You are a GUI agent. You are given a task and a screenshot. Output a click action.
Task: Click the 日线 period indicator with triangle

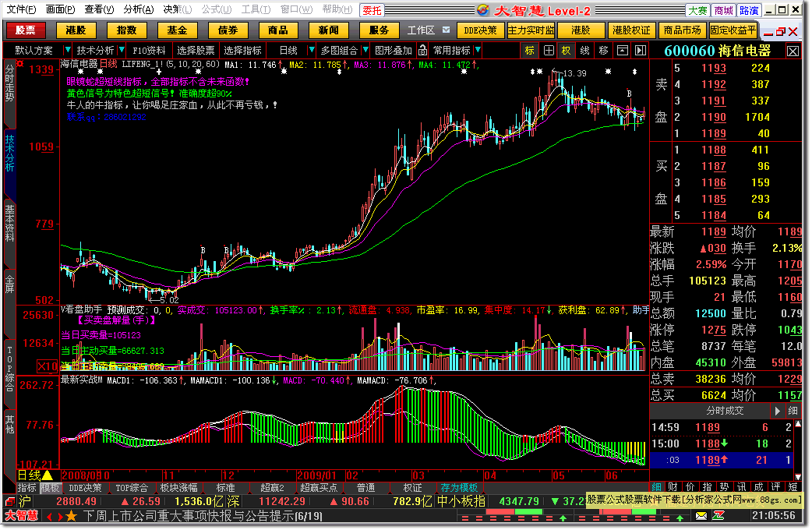coord(35,475)
